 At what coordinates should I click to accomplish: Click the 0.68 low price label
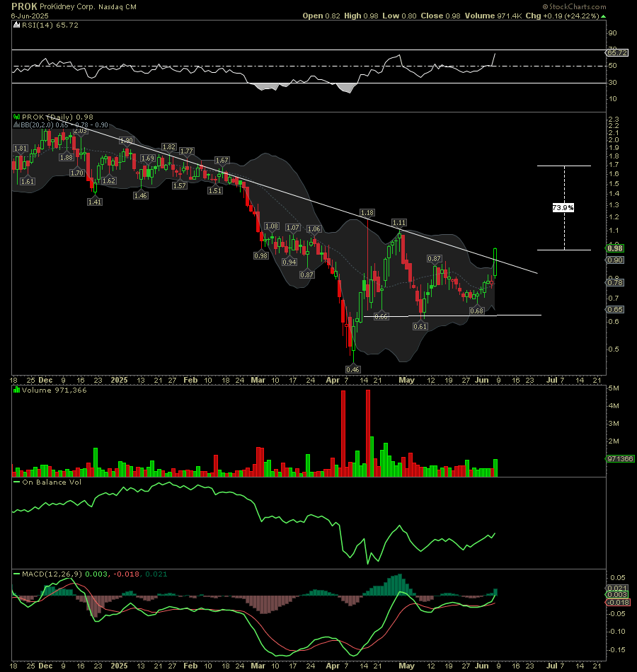coord(477,311)
